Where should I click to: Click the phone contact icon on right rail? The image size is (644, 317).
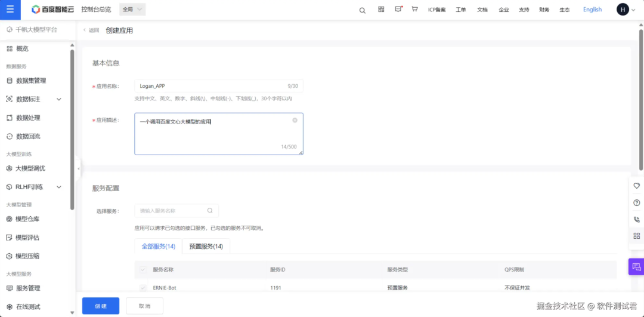click(637, 220)
